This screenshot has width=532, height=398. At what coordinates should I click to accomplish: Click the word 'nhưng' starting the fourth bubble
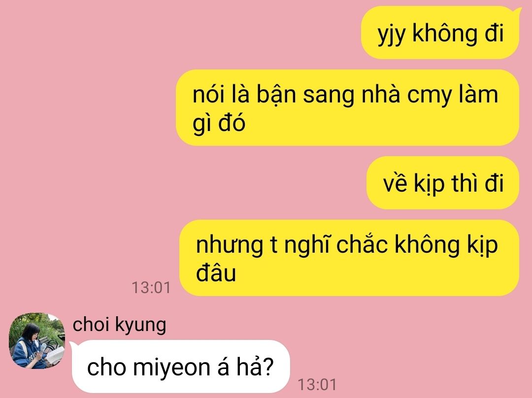[x=230, y=246]
